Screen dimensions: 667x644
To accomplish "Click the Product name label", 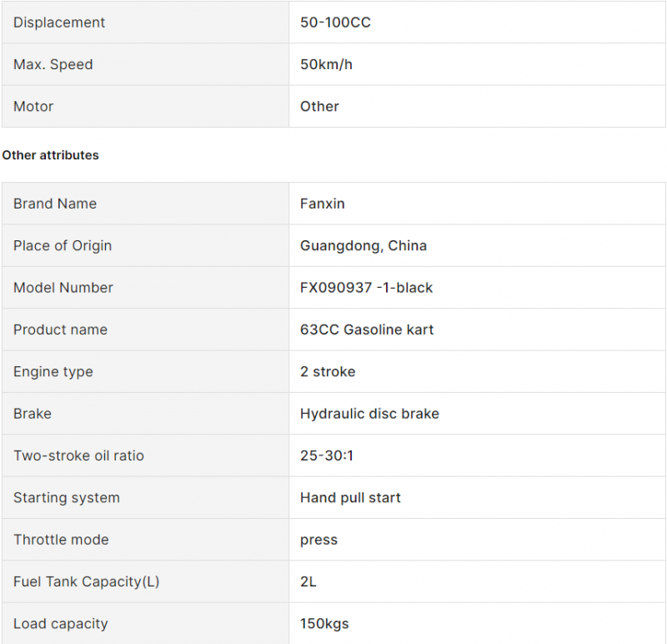I will pos(60,330).
